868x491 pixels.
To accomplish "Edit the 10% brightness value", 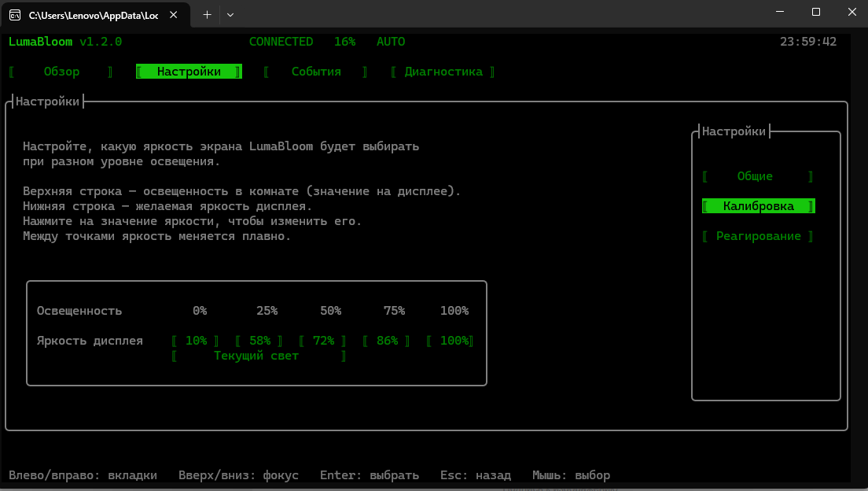I will [x=196, y=341].
